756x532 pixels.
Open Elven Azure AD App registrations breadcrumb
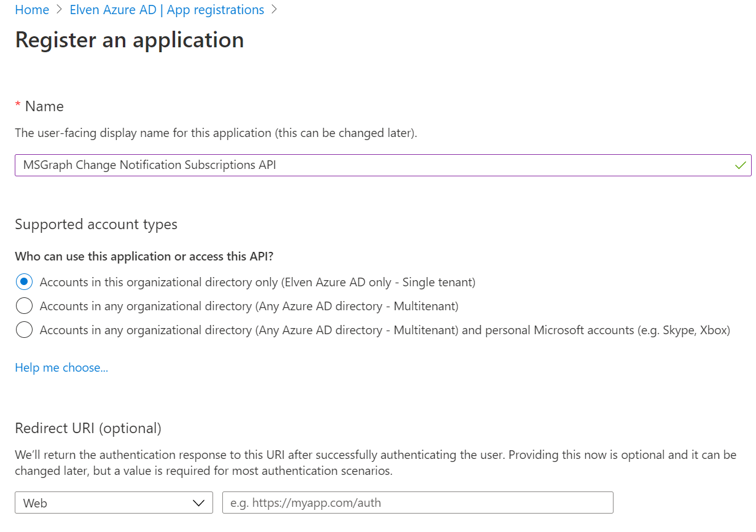coord(167,10)
